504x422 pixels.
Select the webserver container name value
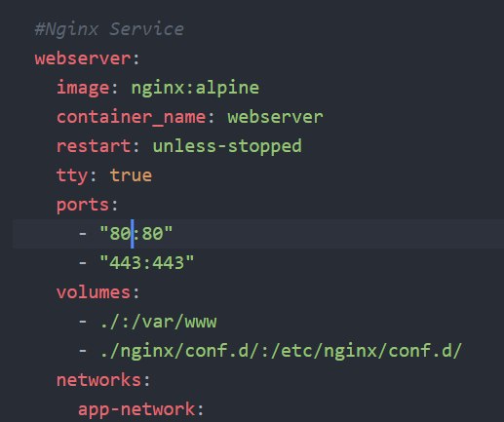tap(275, 117)
